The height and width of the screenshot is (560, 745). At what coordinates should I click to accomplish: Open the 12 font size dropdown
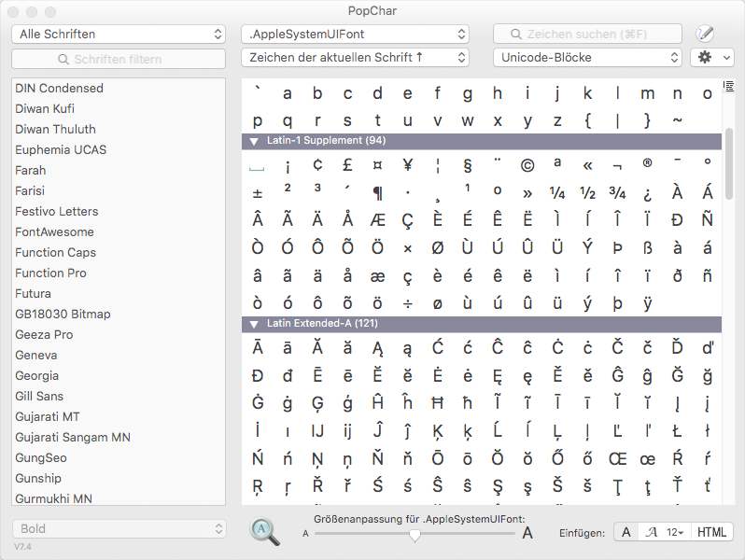pos(675,532)
